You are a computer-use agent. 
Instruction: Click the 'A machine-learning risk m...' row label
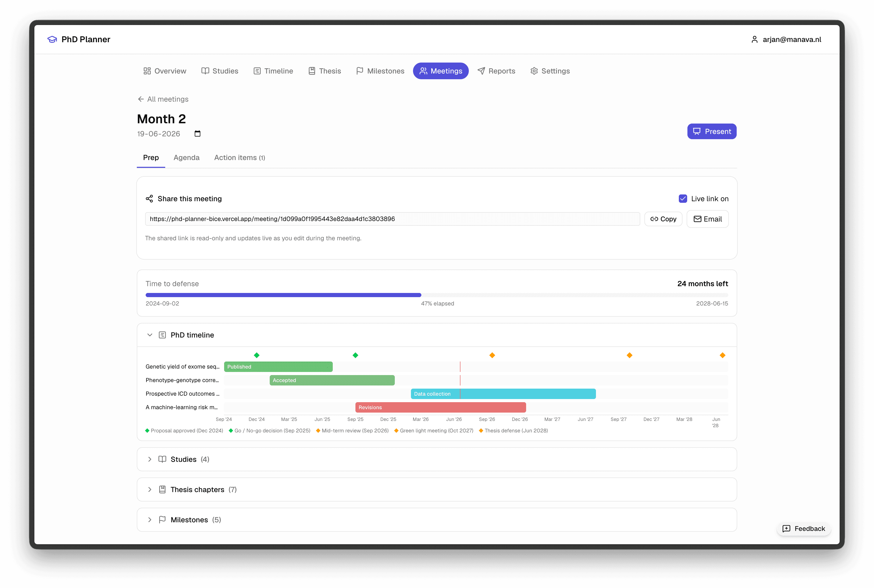(x=181, y=407)
